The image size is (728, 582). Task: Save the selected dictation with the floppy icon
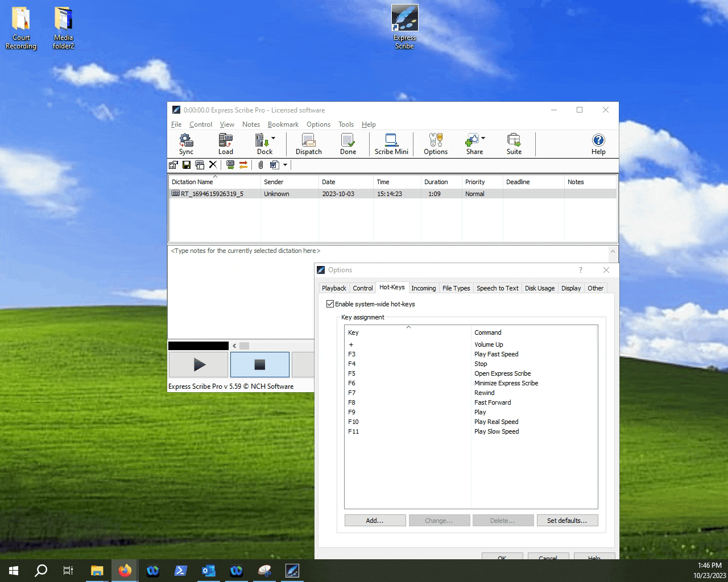tap(187, 165)
